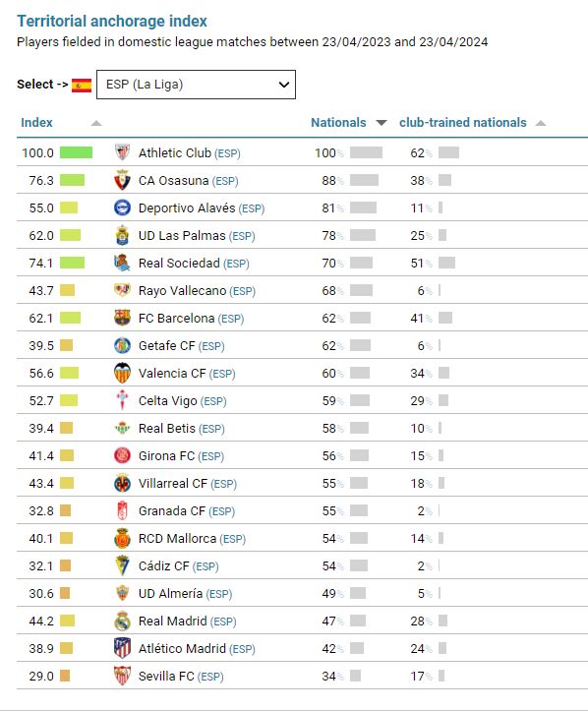This screenshot has width=588, height=711.
Task: Toggle Nationals descending sort arrow
Action: point(382,123)
